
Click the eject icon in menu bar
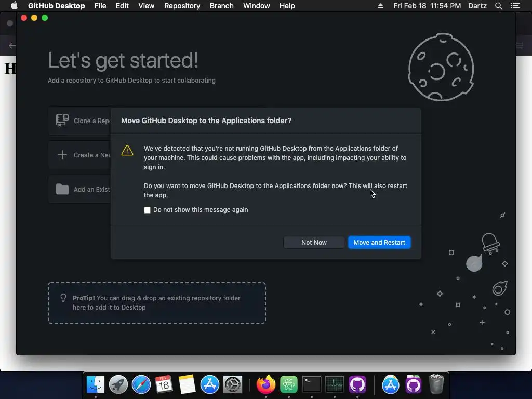pos(380,6)
